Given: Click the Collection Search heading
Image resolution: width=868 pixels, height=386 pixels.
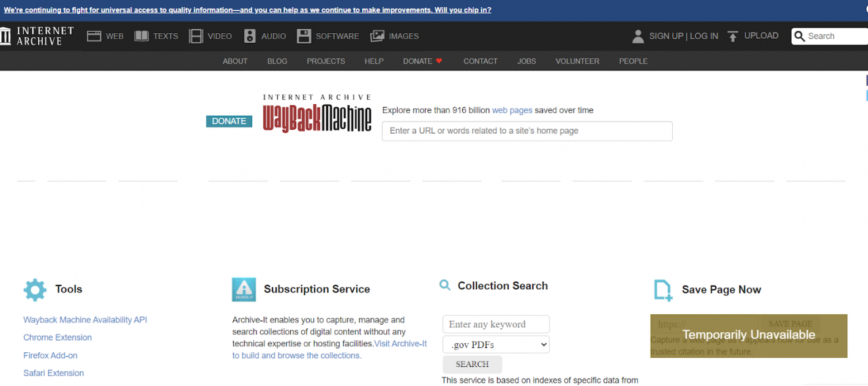Looking at the screenshot, I should click(x=503, y=286).
